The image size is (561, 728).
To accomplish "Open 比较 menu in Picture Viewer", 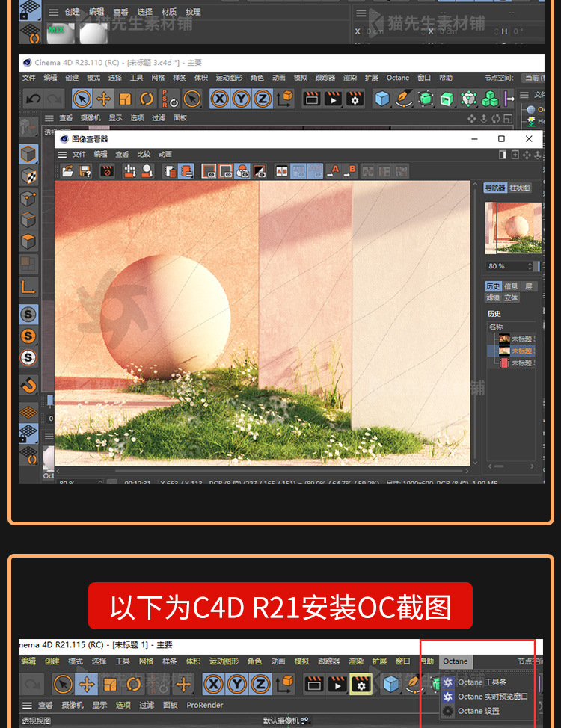I will [144, 154].
